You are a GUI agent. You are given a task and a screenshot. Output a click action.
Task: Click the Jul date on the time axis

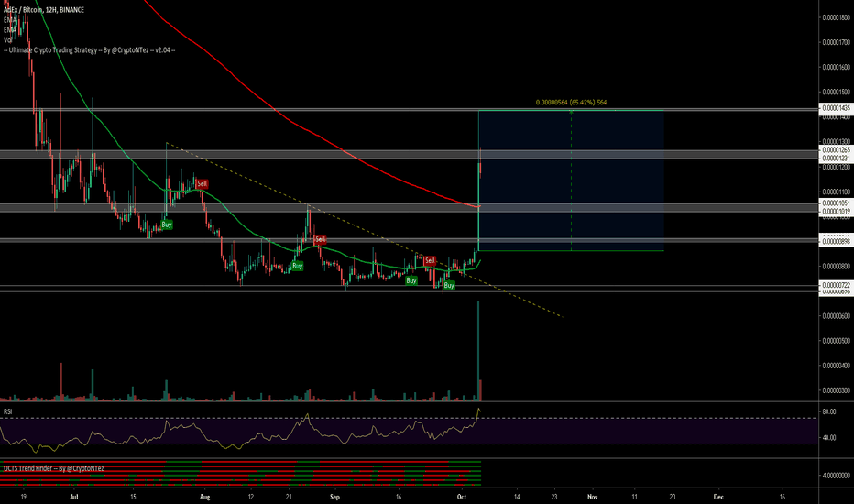pos(74,497)
